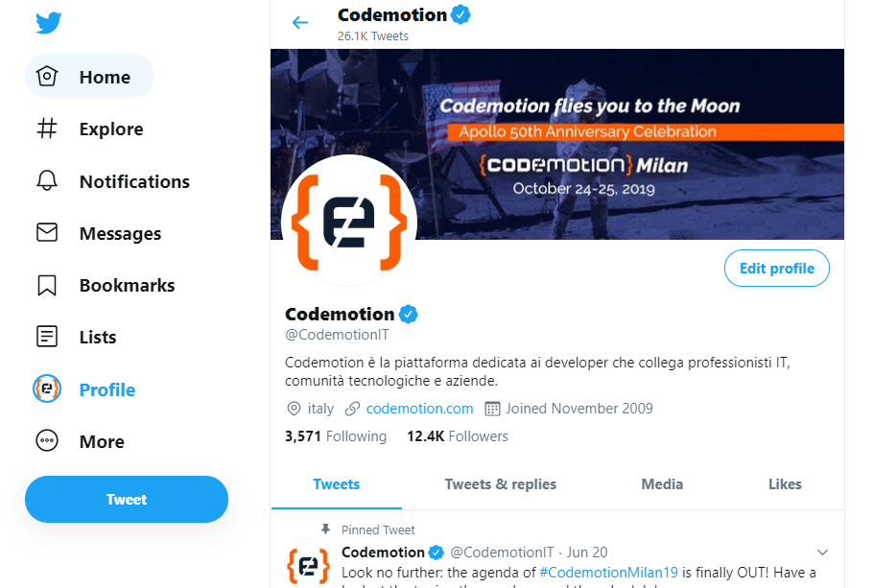873x588 pixels.
Task: Go to Home via house icon
Action: [x=47, y=78]
